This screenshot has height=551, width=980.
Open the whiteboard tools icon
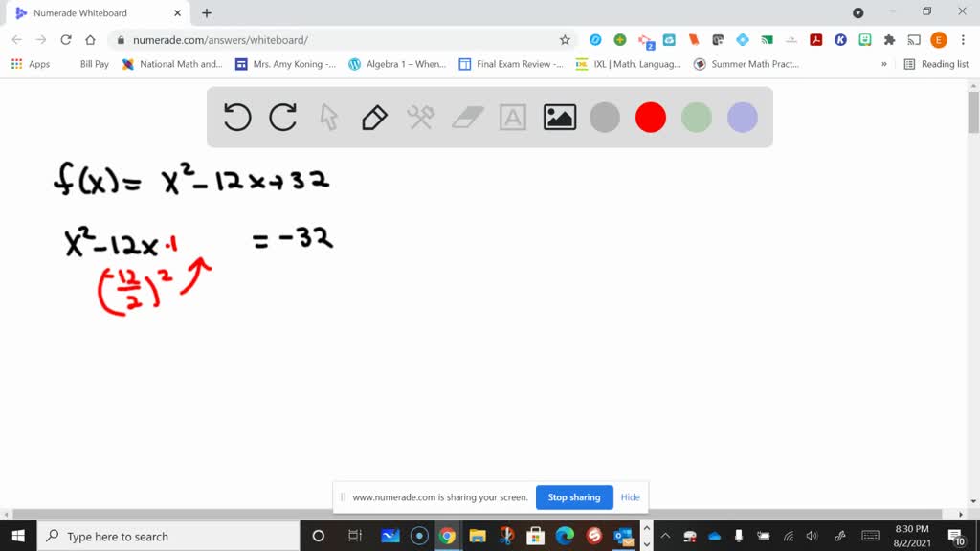[x=421, y=117]
